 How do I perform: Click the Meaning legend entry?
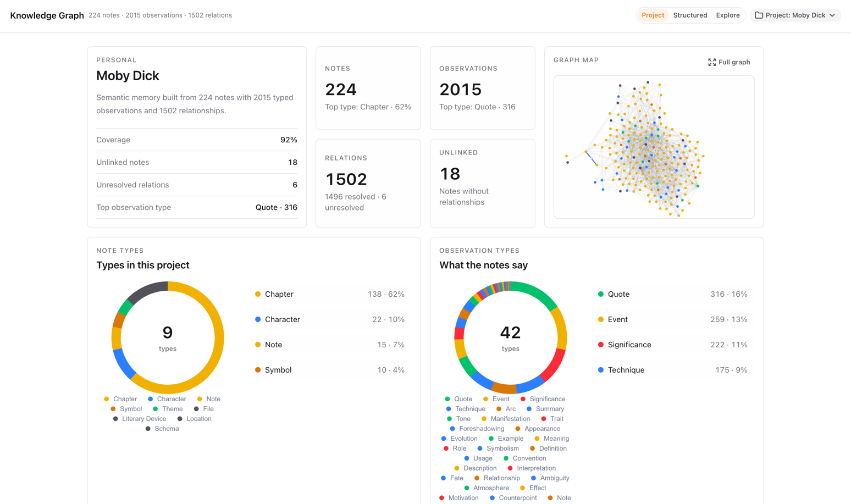tap(552, 439)
